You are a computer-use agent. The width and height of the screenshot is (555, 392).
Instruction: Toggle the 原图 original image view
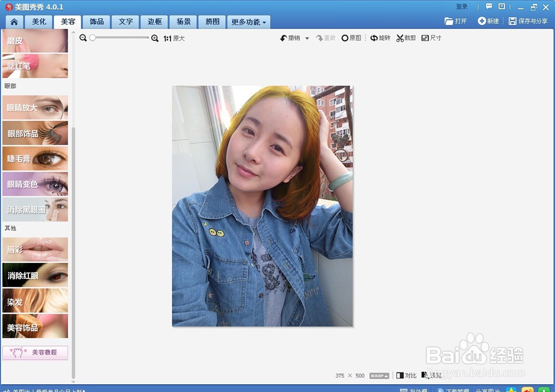tap(352, 38)
